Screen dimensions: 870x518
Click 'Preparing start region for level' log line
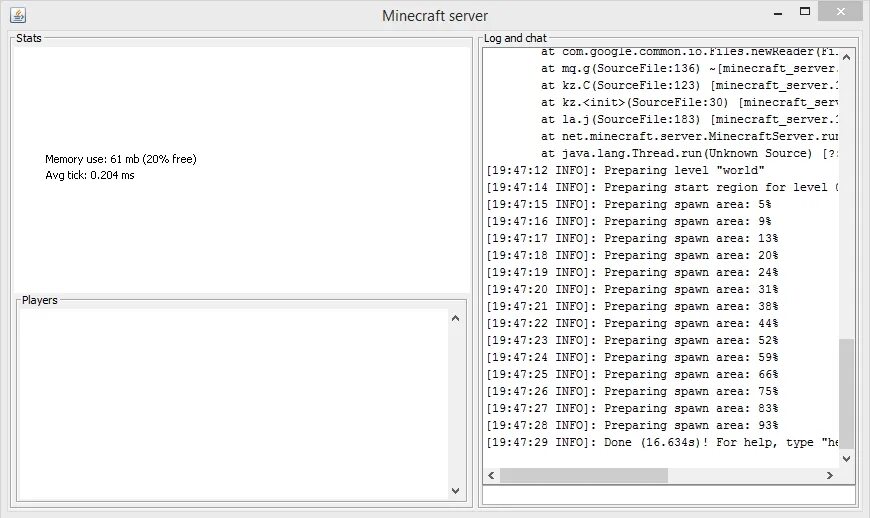(x=662, y=187)
